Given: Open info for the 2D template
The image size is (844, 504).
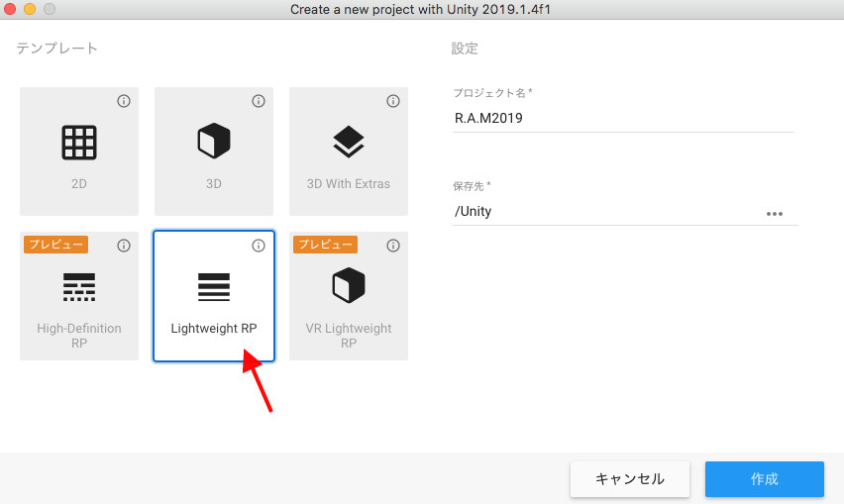Looking at the screenshot, I should pos(124,101).
